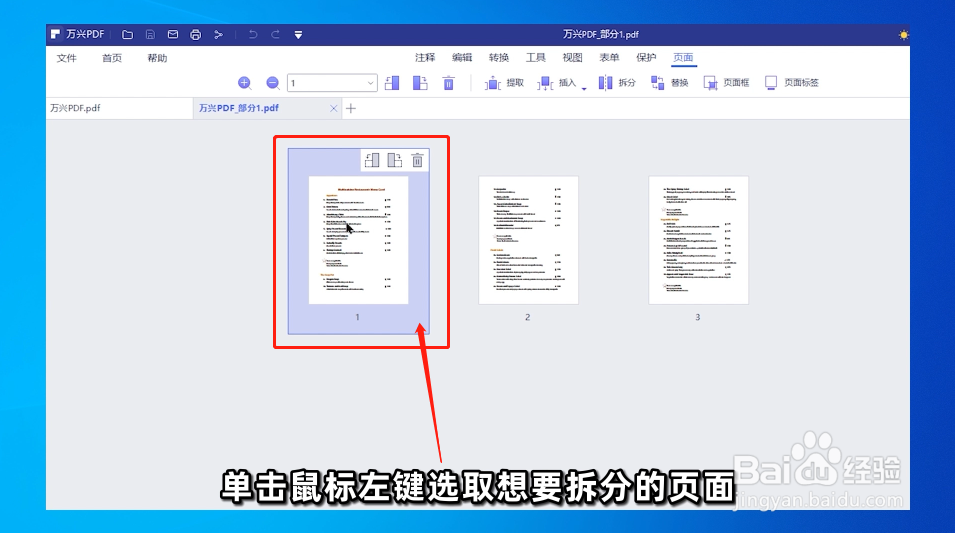Image resolution: width=955 pixels, height=533 pixels.
Task: Select page 1 thumbnail
Action: [358, 241]
